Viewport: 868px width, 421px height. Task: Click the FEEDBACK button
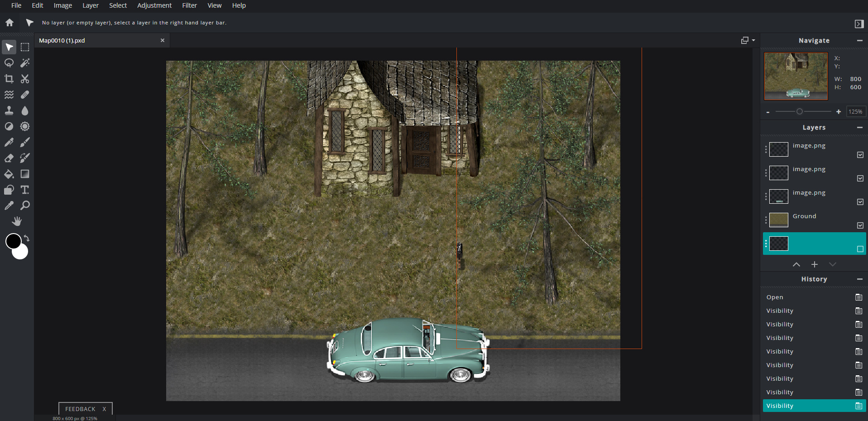80,409
